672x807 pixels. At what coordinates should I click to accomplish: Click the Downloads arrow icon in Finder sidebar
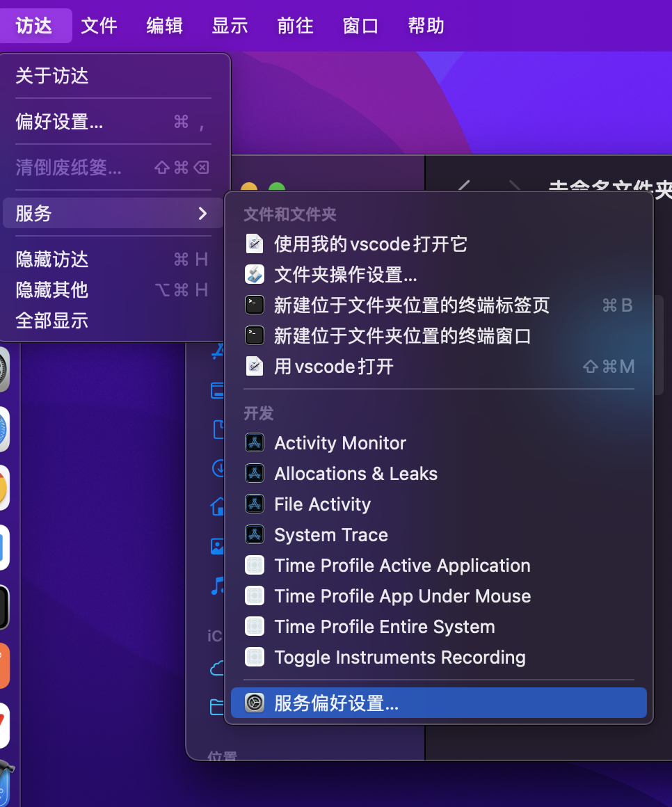pyautogui.click(x=218, y=468)
